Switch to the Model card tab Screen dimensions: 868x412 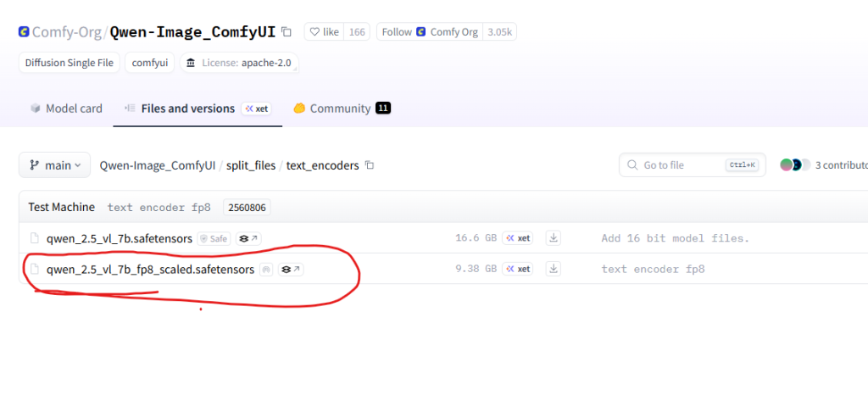coord(66,109)
